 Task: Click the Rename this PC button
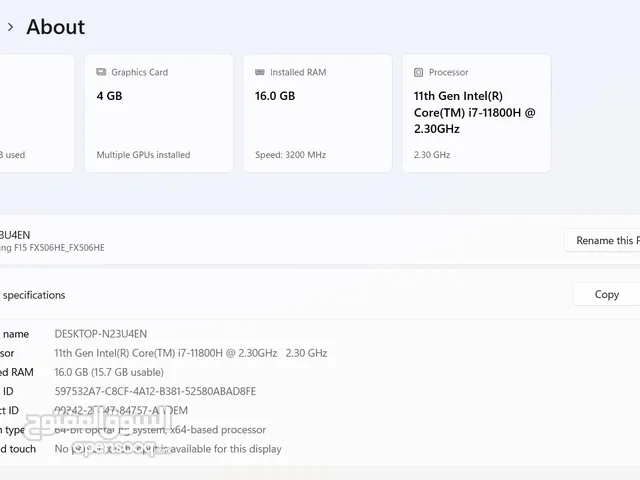(x=602, y=241)
